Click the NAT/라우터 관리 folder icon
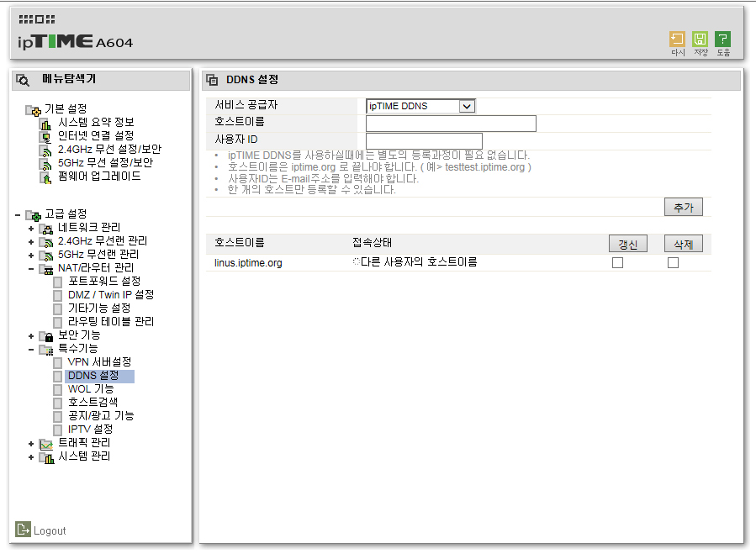Viewport: 756px width, 559px height. tap(45, 269)
